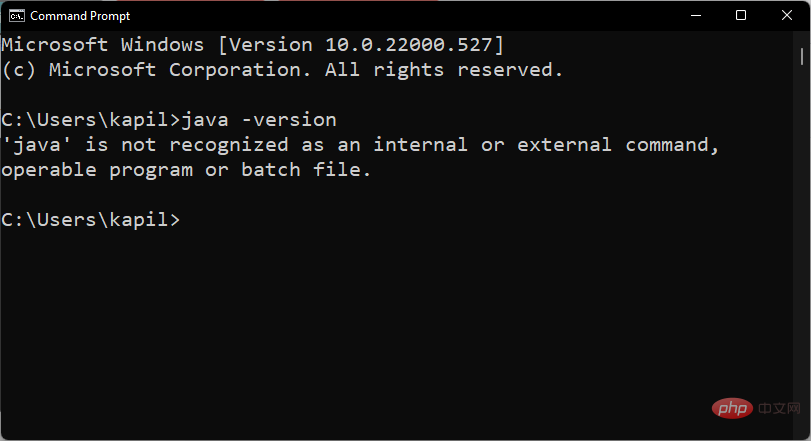Click the empty title bar area
Viewport: 811px width, 441px height.
click(400, 15)
